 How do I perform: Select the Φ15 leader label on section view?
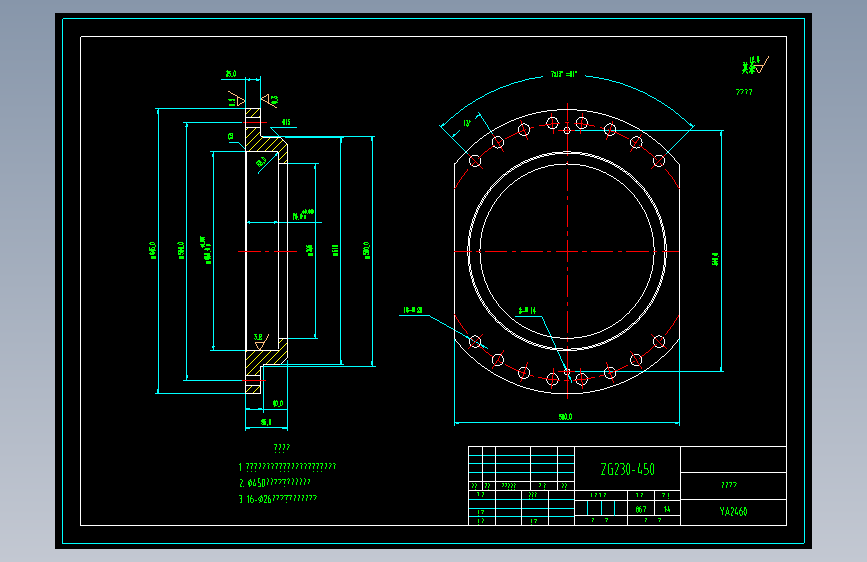286,122
